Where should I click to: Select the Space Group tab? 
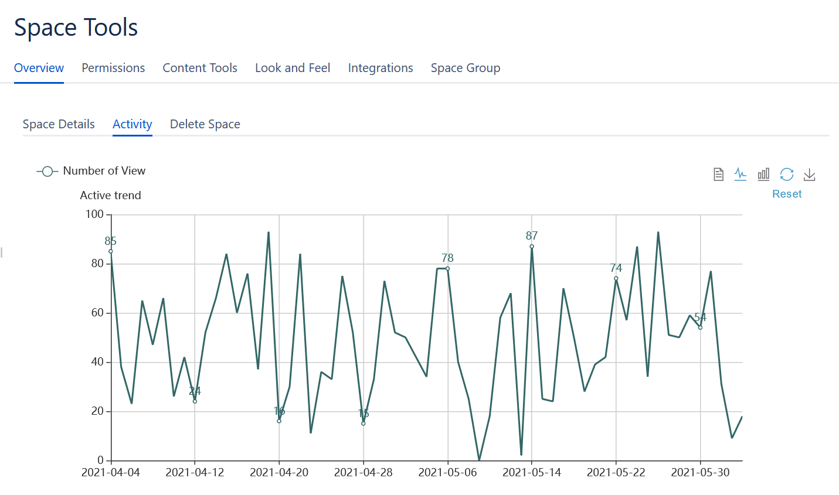click(465, 68)
